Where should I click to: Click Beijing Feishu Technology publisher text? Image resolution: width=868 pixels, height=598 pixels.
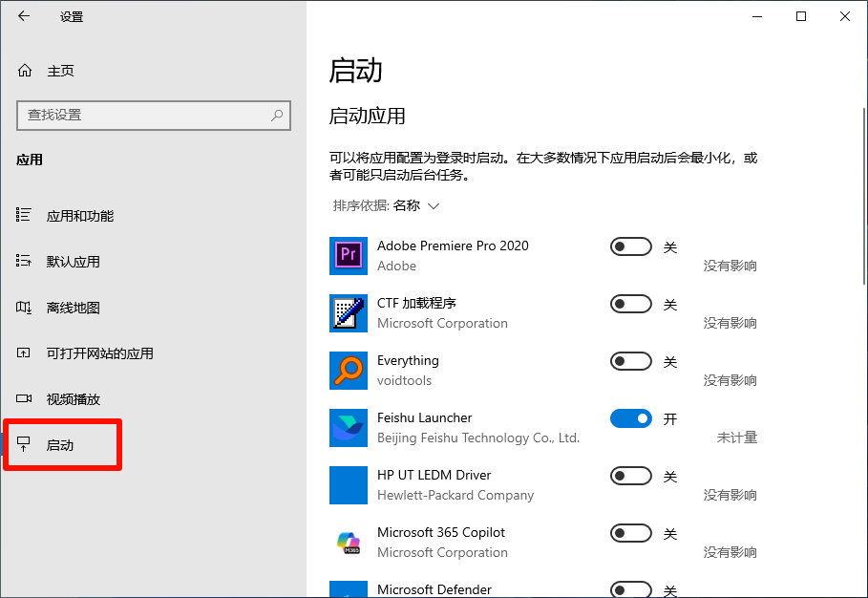click(478, 438)
